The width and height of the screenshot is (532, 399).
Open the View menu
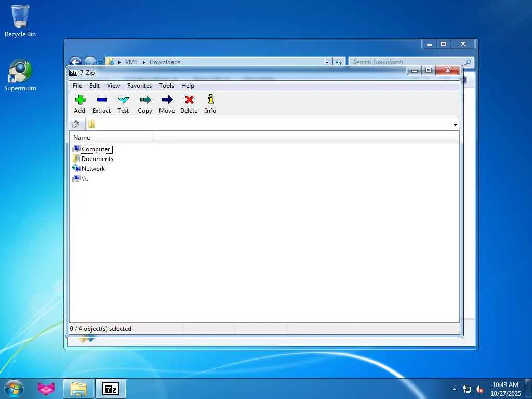point(113,86)
